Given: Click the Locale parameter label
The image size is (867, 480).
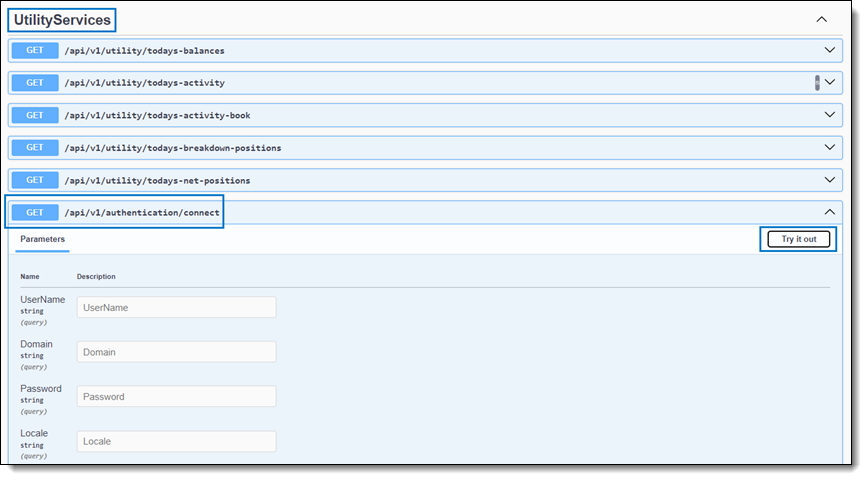Looking at the screenshot, I should tap(34, 434).
